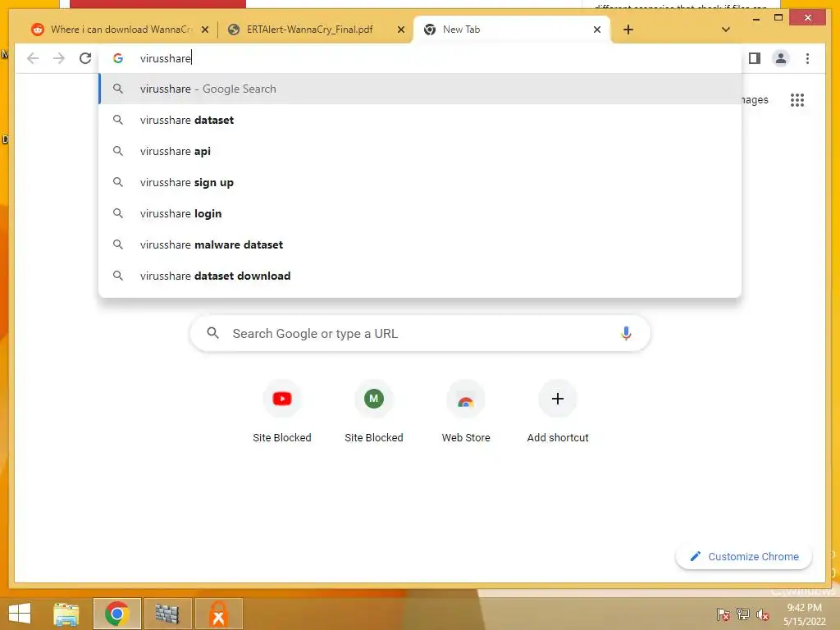Open the firewall brick wall taskbar app
This screenshot has height=630, width=840.
(167, 614)
